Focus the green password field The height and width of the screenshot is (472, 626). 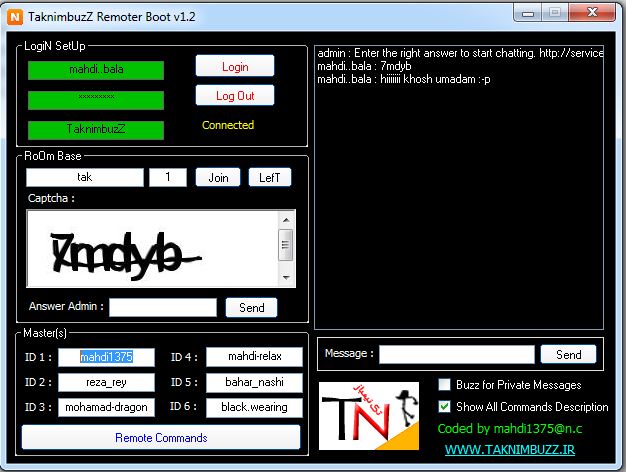click(96, 100)
